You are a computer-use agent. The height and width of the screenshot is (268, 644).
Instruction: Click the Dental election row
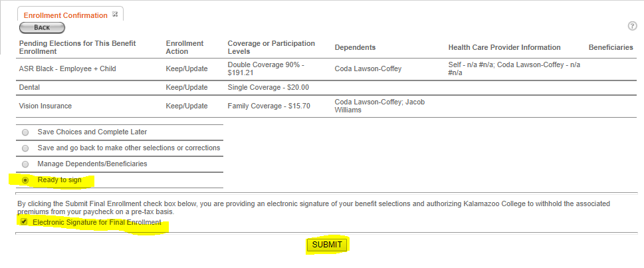(327, 88)
